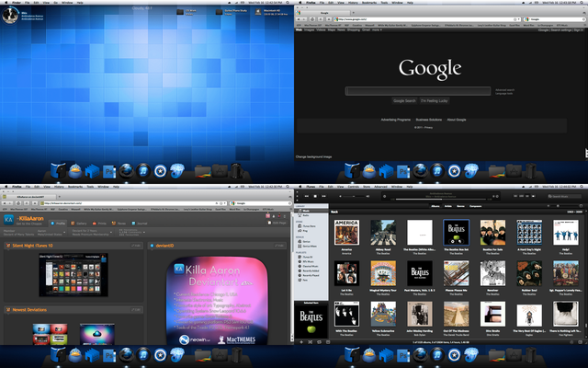Open the Faves tab on KillaAaron's deviantART page
588x368 pixels.
coord(119,223)
